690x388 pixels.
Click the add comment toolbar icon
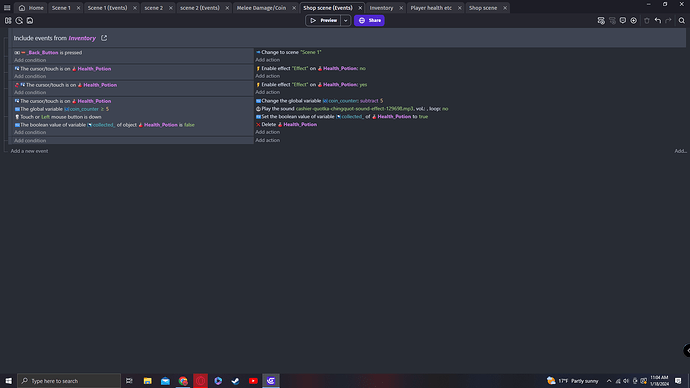coord(623,20)
